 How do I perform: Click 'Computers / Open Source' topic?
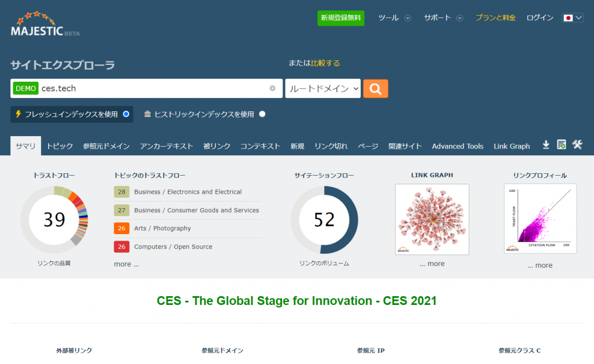[x=173, y=247]
